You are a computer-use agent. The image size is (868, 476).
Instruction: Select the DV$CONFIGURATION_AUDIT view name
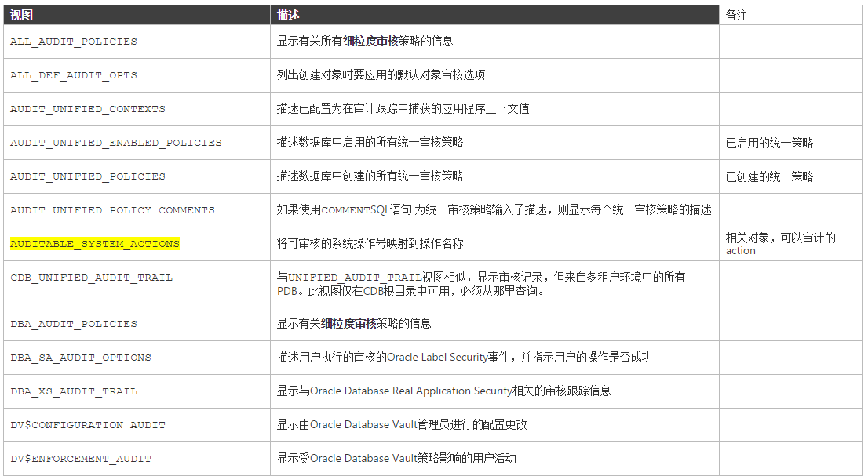(x=87, y=425)
